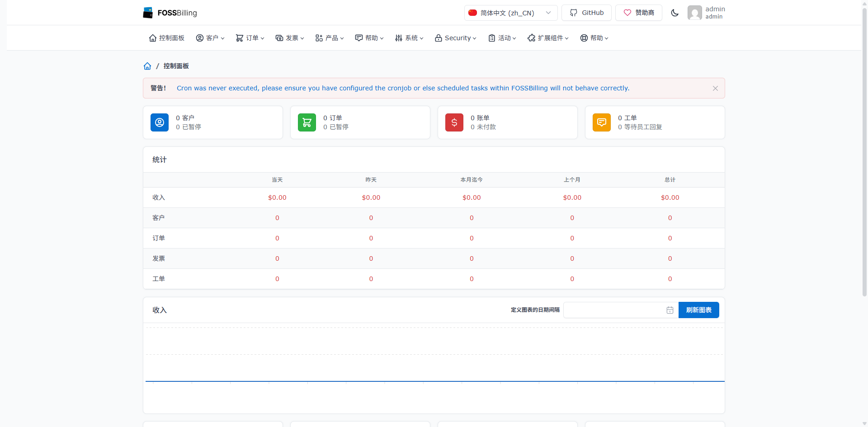Click the 刷新图表 button
Image resolution: width=868 pixels, height=427 pixels.
pos(699,310)
